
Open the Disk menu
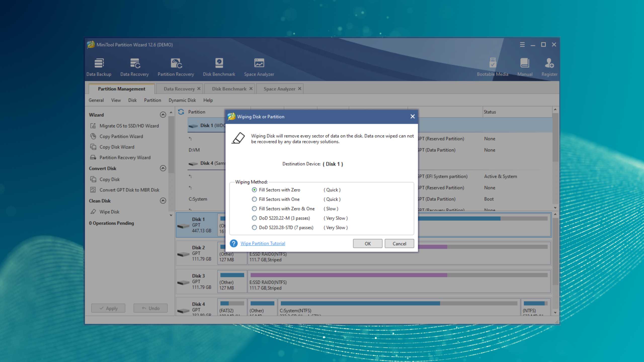[x=132, y=100]
